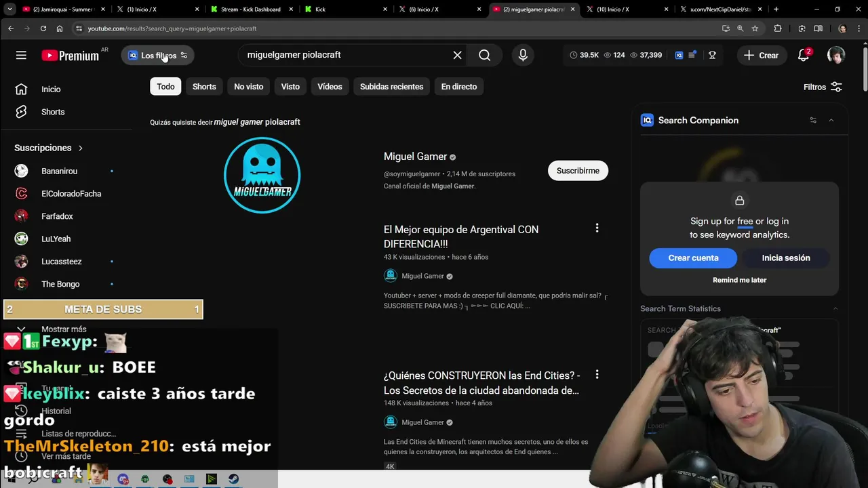Click the Remind me later link
This screenshot has height=488, width=868.
coord(739,280)
